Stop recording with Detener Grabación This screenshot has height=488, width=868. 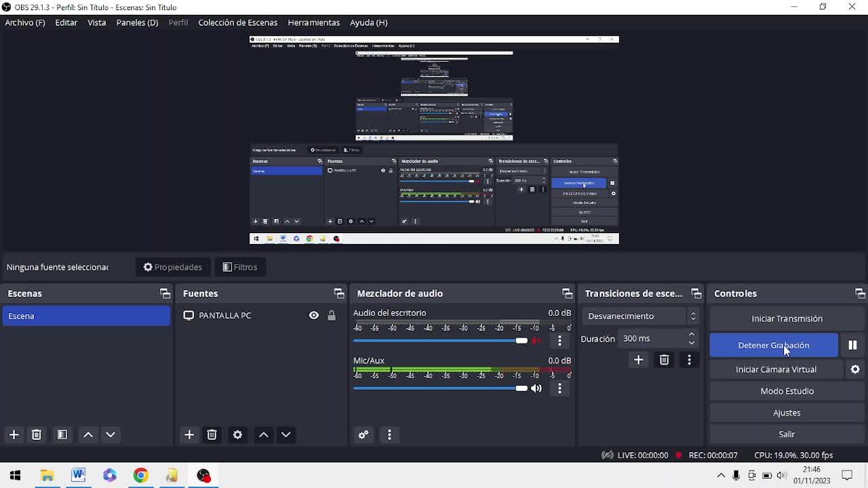774,345
